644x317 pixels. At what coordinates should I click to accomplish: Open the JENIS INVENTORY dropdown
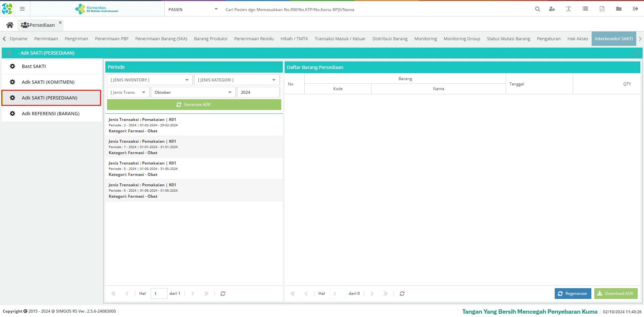coord(150,80)
